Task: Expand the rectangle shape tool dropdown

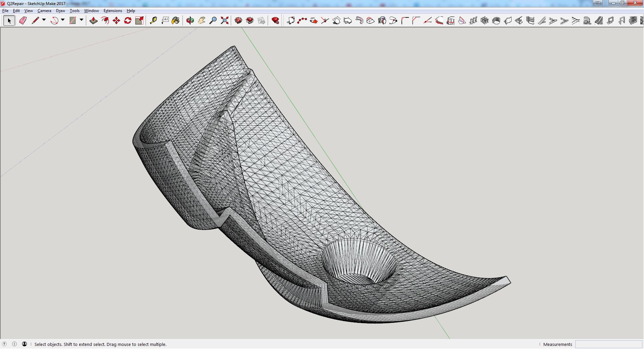Action: [82, 20]
